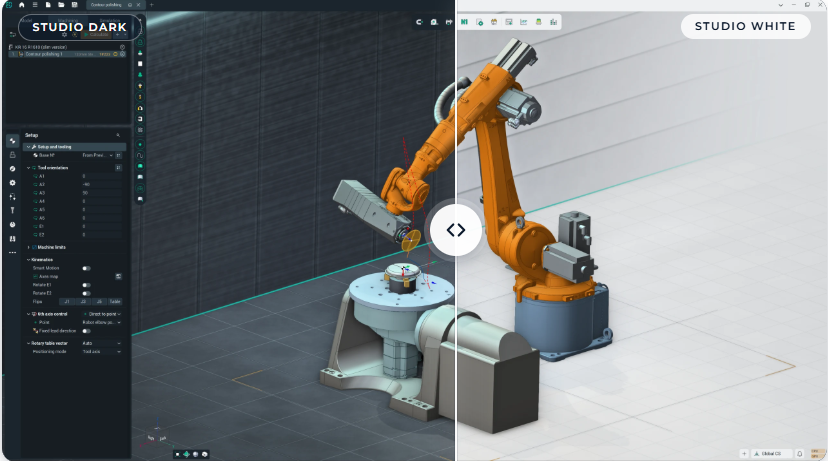Image resolution: width=828 pixels, height=461 pixels.
Task: Click the KR 16 row visibility icon
Action: 123,47
